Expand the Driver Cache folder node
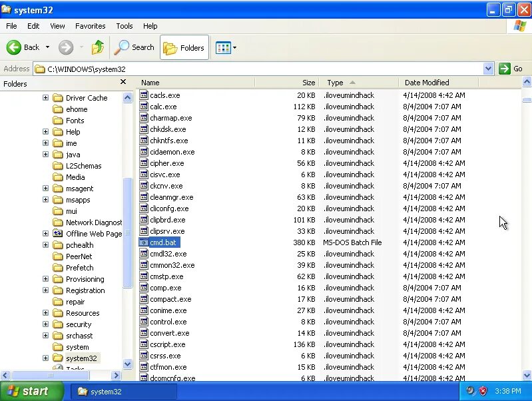The height and width of the screenshot is (401, 532). (45, 98)
